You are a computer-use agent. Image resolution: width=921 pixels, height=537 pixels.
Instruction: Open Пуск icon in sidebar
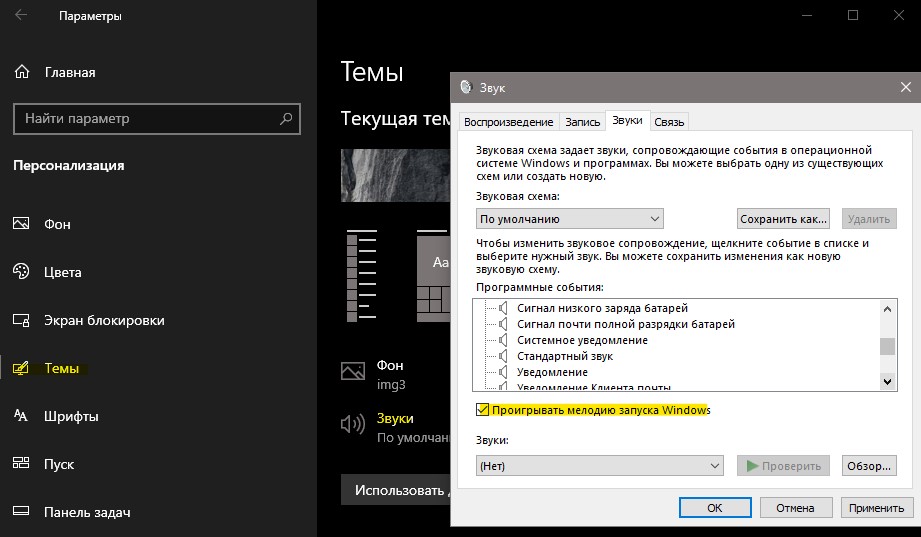[x=21, y=463]
